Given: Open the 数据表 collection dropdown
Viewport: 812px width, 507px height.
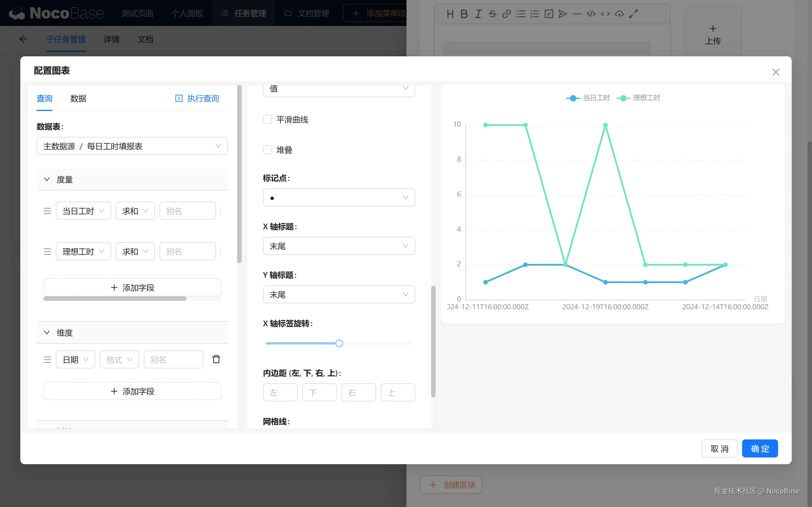Looking at the screenshot, I should [132, 146].
